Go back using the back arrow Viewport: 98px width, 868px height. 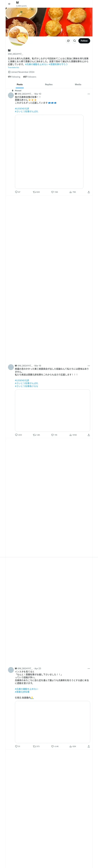tap(9, 4)
